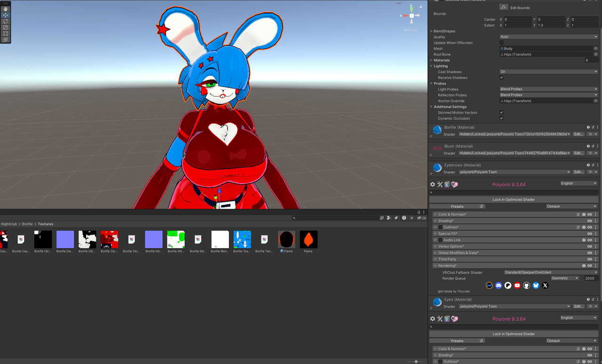This screenshot has width=602, height=364.
Task: Open the Light Probes dropdown
Action: 549,89
